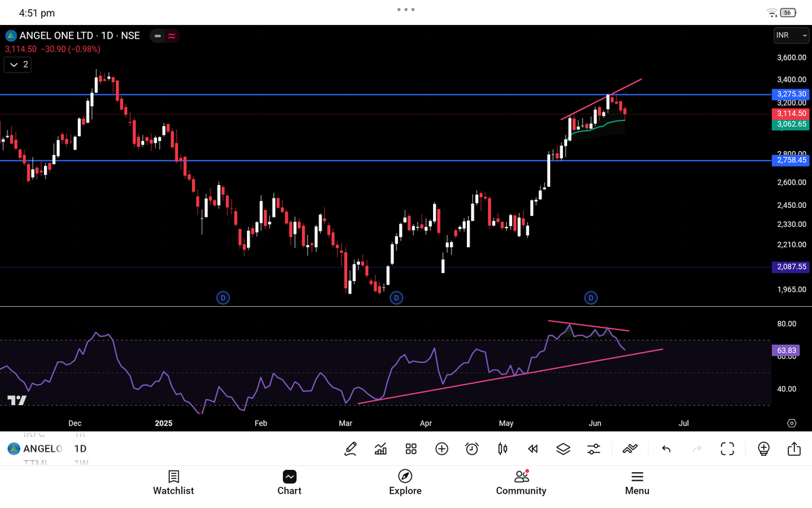Image resolution: width=812 pixels, height=508 pixels.
Task: Redo the chart action
Action: pyautogui.click(x=697, y=448)
